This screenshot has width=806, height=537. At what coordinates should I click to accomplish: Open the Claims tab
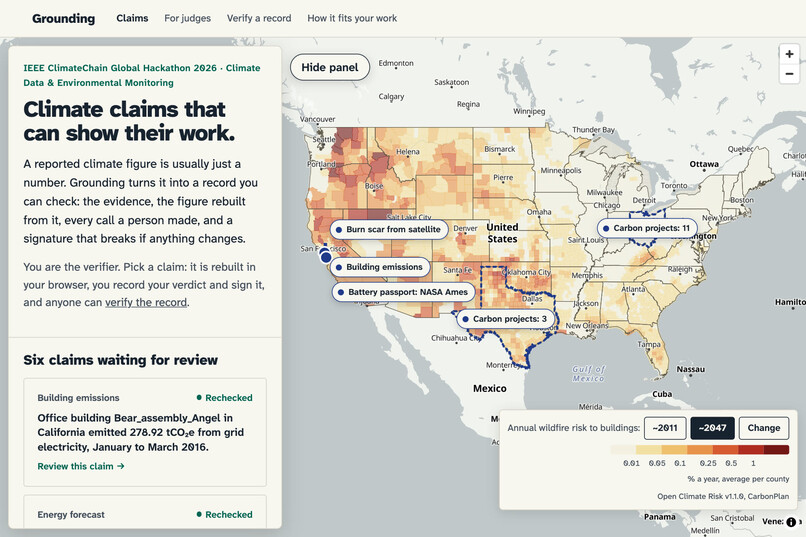(x=132, y=18)
